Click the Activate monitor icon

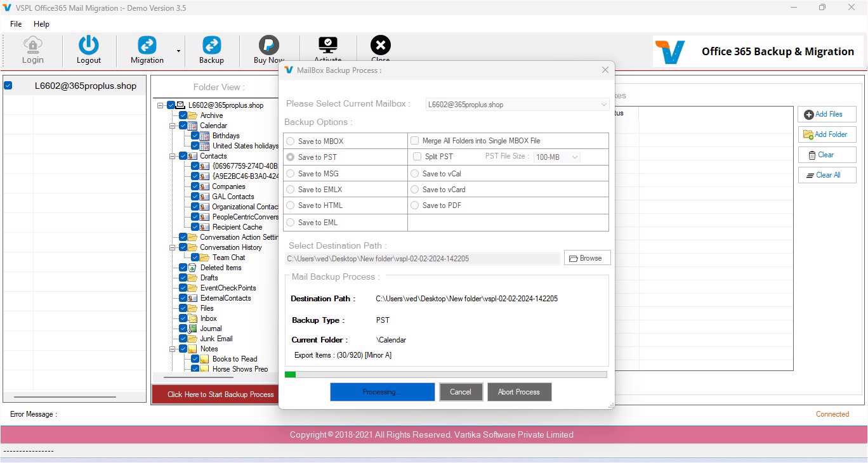pyautogui.click(x=328, y=44)
